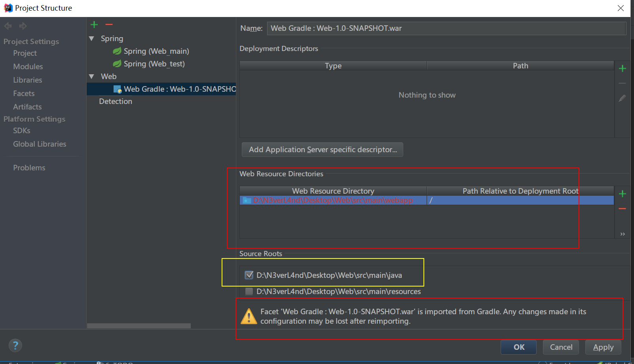Expand more actions with the double chevron
634x364 pixels.
click(622, 234)
